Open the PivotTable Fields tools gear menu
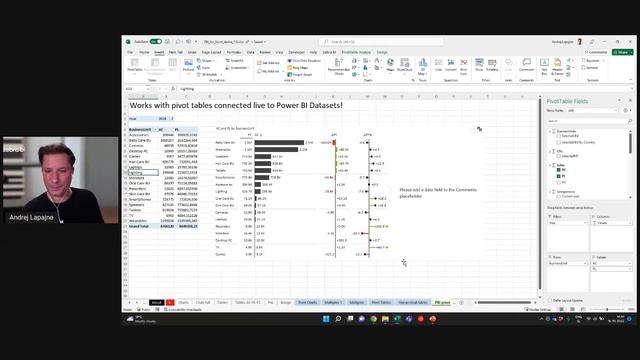The image size is (640, 360). pos(626,111)
